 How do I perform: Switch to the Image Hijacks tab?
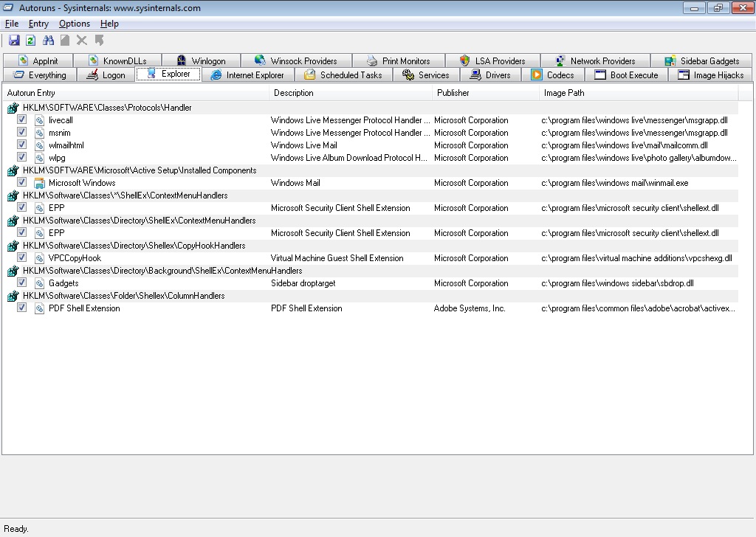(710, 75)
